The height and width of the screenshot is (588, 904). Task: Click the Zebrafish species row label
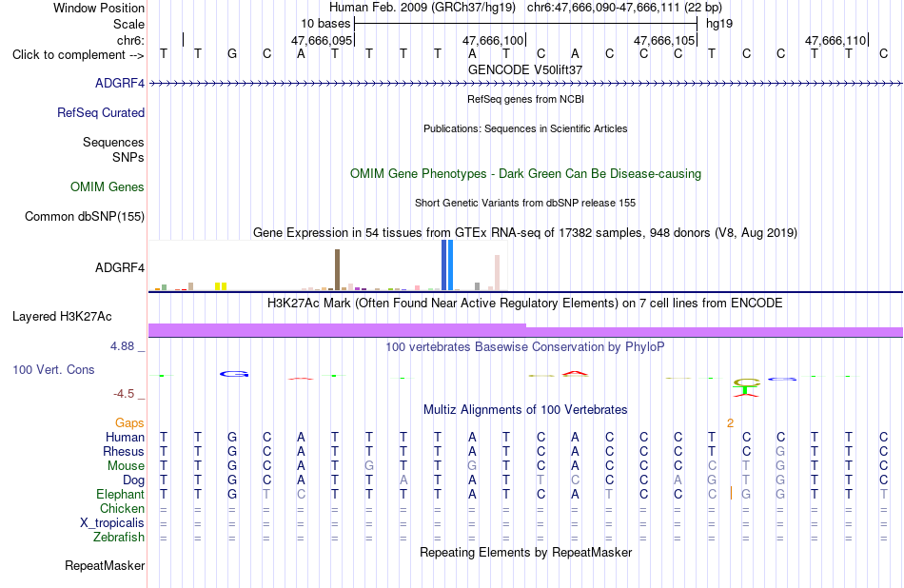pyautogui.click(x=119, y=537)
